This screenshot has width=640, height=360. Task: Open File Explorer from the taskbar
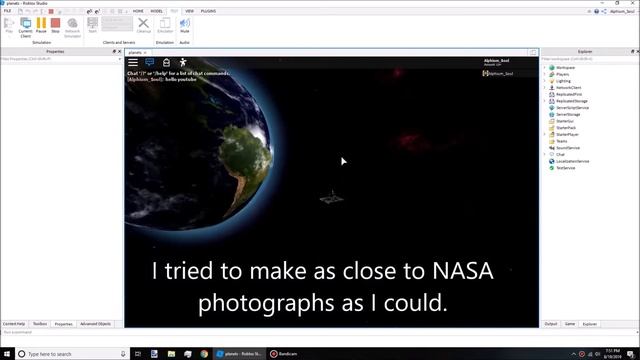point(171,354)
